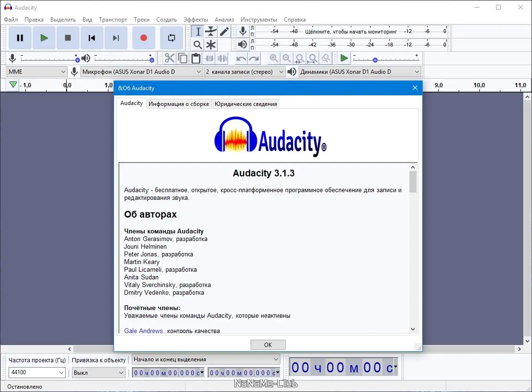Viewport: 532px width, 392px height.
Task: Click the Paste clipboard icon
Action: point(196,58)
